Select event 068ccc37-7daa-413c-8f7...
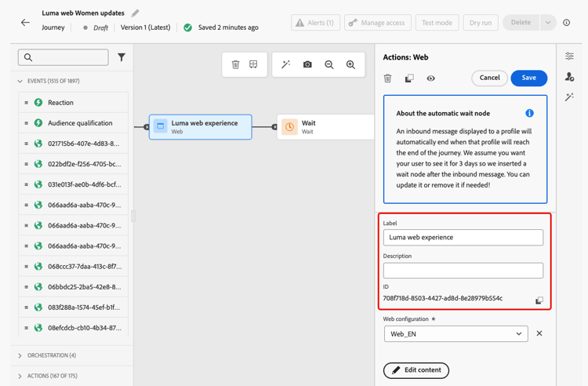Viewport: 588px width, 386px height. (x=74, y=266)
